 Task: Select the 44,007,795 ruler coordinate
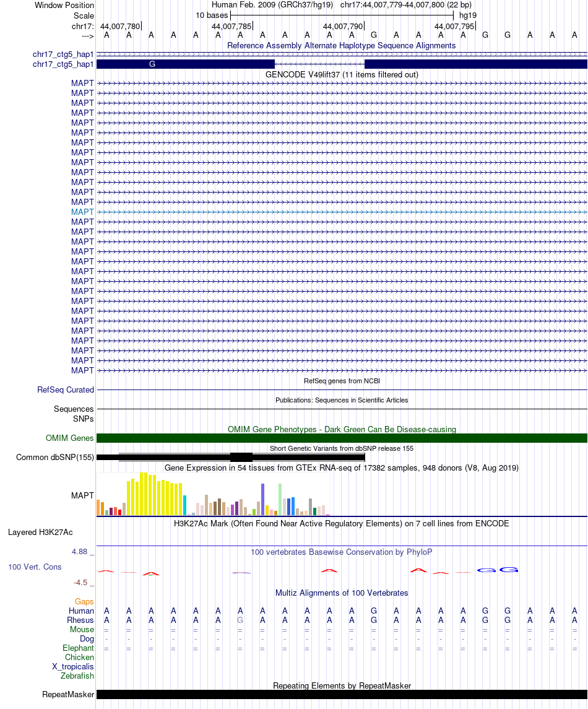click(x=454, y=26)
